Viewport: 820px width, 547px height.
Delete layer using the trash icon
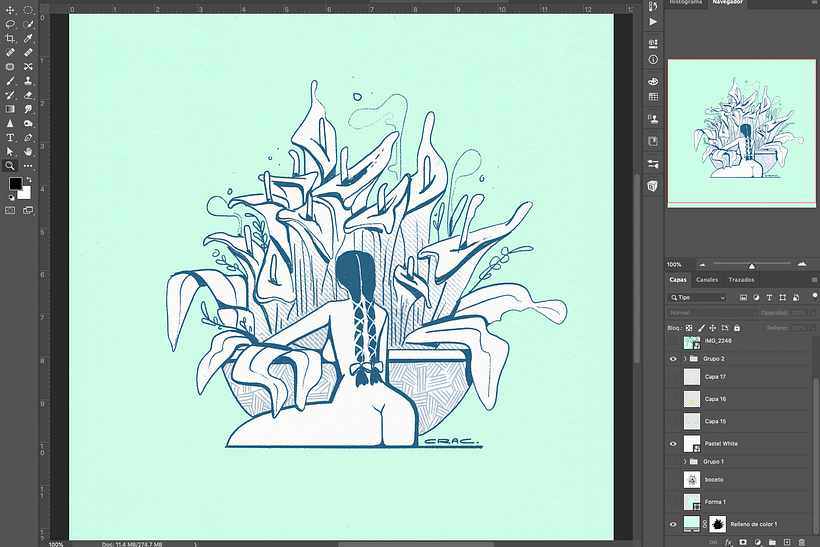[802, 541]
